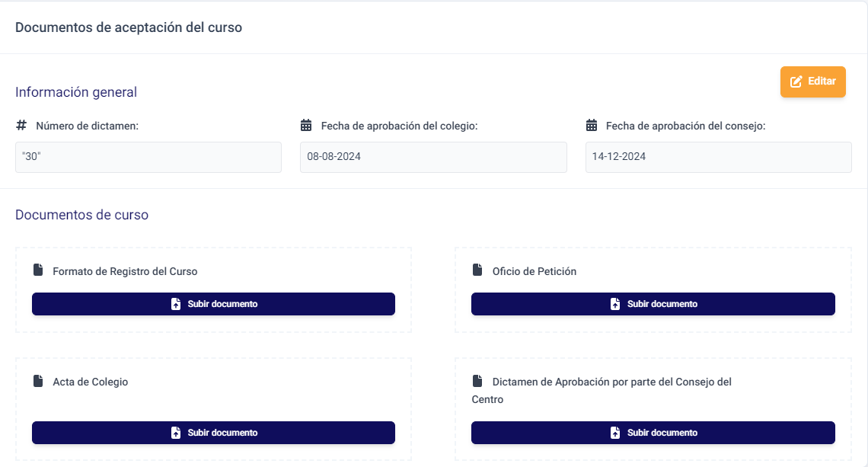Viewport: 868px width, 467px height.
Task: Select the college approval date field
Action: (x=433, y=157)
